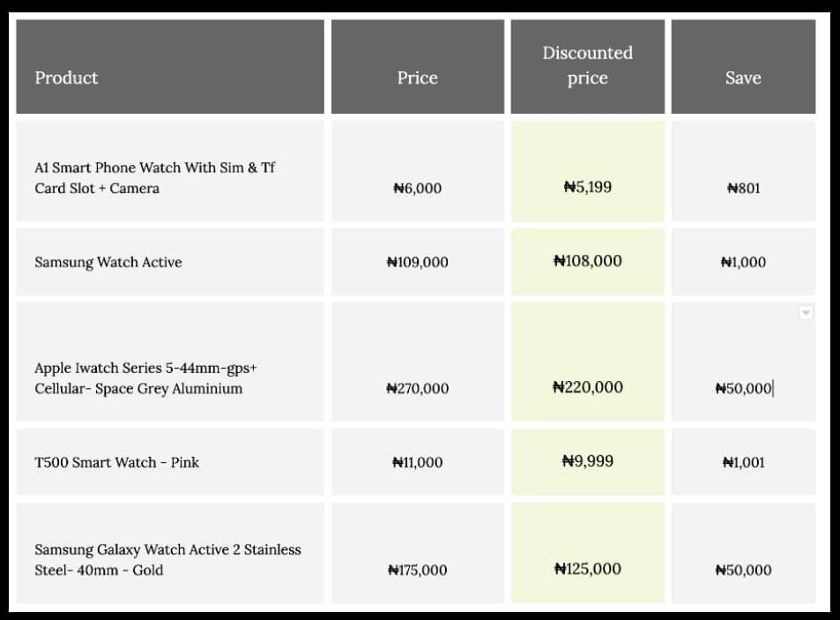840x620 pixels.
Task: Open the dropdown arrow in the Apple Iwatch Save cell
Action: click(x=805, y=312)
